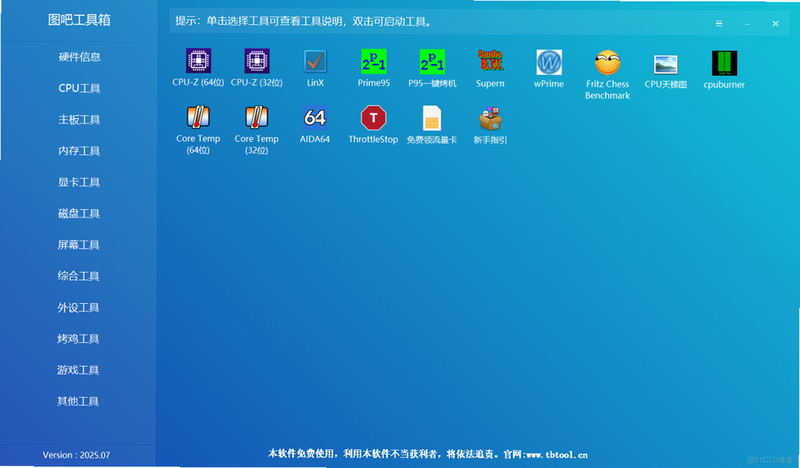Select the CPU-Z (32位) icon
Screen dimensions: 800x468
(x=257, y=61)
